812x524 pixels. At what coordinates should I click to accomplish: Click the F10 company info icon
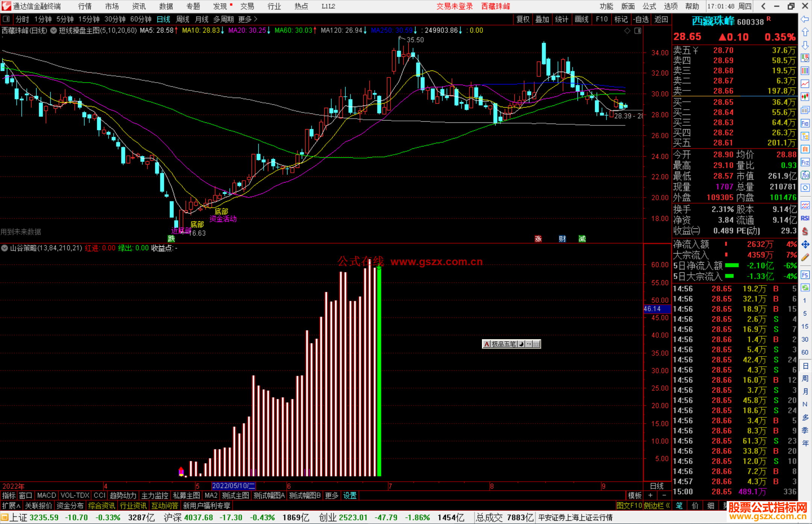point(805,123)
